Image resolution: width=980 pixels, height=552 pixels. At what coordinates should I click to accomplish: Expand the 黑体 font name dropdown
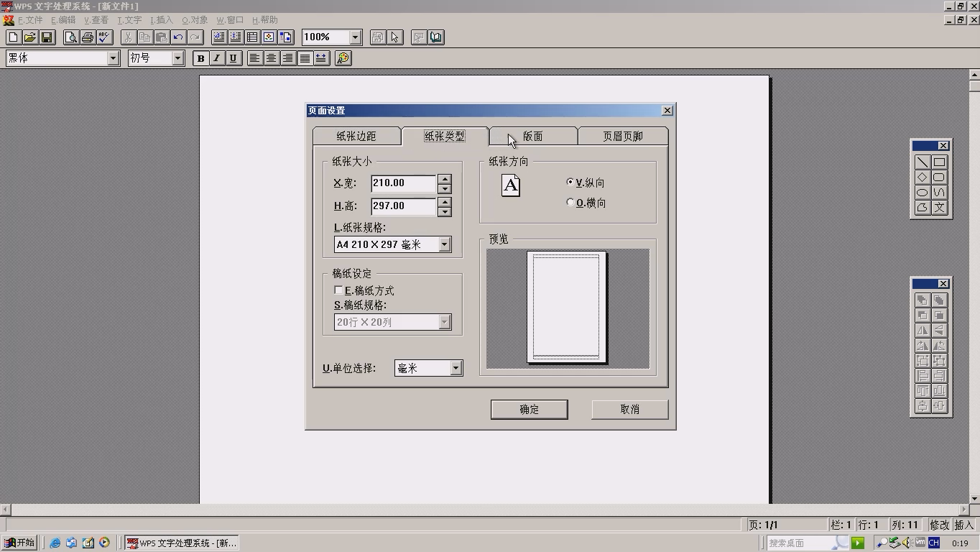[x=113, y=58]
